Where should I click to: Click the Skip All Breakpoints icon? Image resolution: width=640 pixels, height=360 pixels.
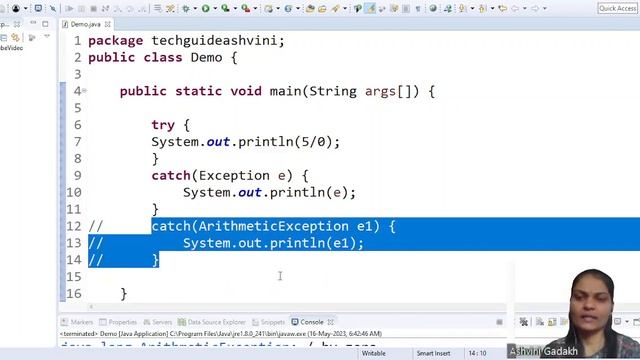coord(53,8)
